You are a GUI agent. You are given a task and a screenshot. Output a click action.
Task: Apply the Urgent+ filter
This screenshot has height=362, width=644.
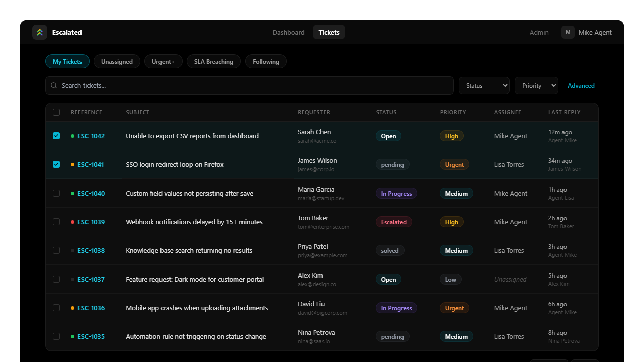point(164,61)
